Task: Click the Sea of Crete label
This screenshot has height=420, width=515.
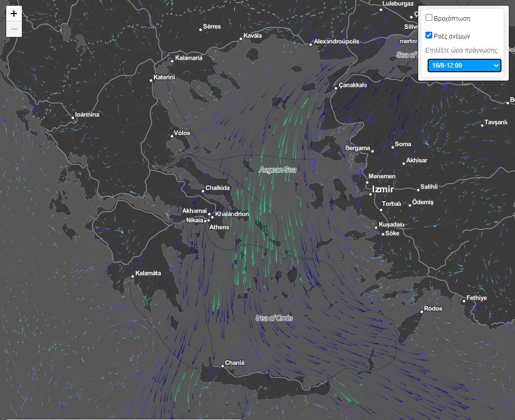Action: (x=274, y=318)
